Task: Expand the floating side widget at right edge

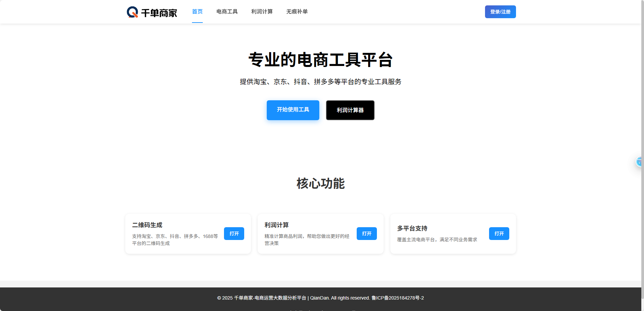Action: pyautogui.click(x=639, y=162)
